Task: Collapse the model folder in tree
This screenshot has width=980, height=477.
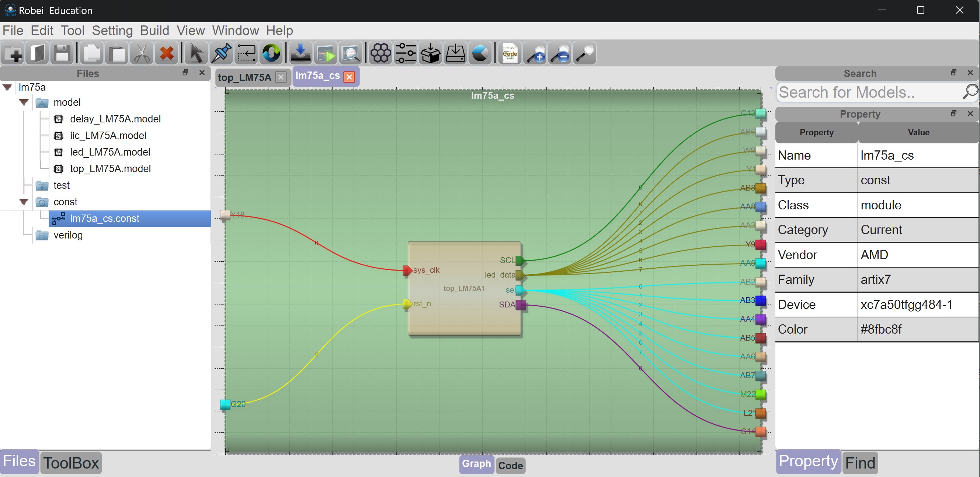Action: pyautogui.click(x=24, y=102)
